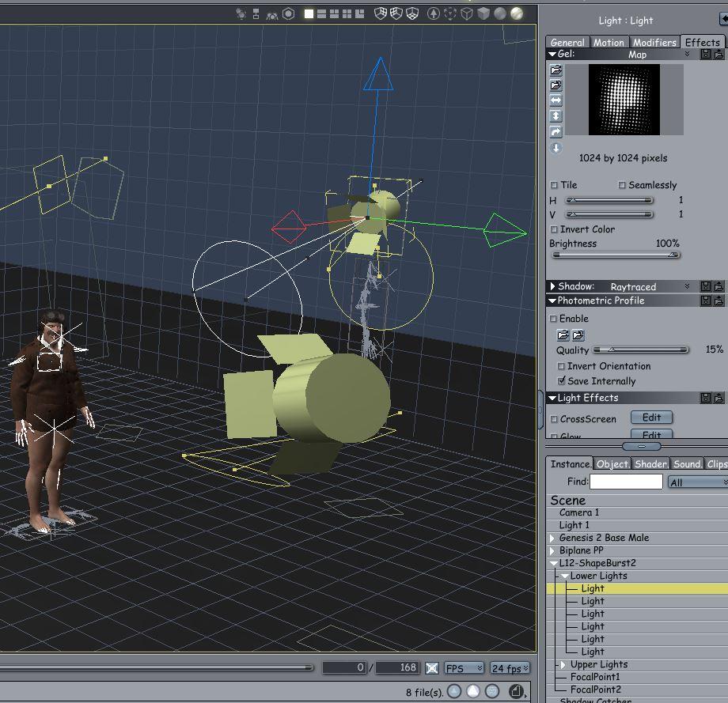Uncheck Save Internally checkbox
The height and width of the screenshot is (703, 728).
coord(561,381)
